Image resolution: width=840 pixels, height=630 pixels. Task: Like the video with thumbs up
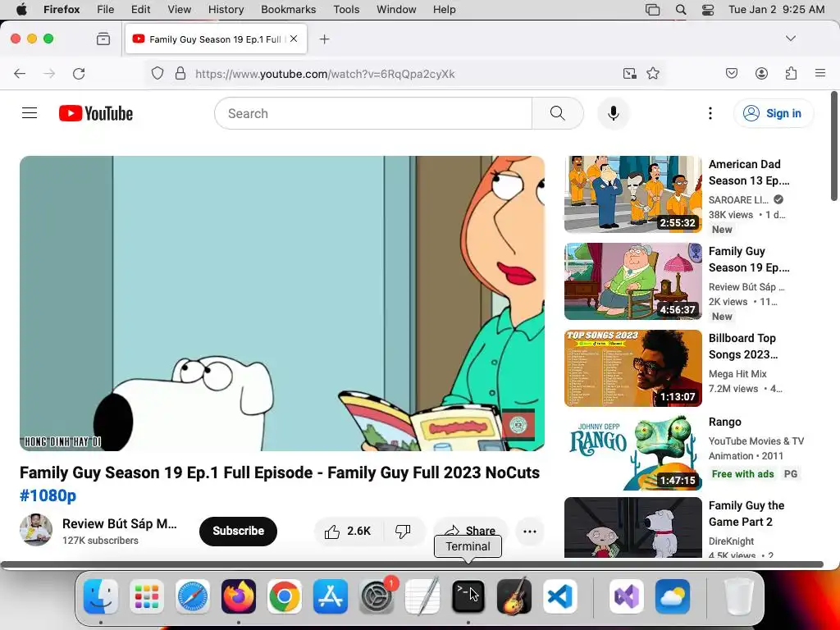pyautogui.click(x=348, y=531)
